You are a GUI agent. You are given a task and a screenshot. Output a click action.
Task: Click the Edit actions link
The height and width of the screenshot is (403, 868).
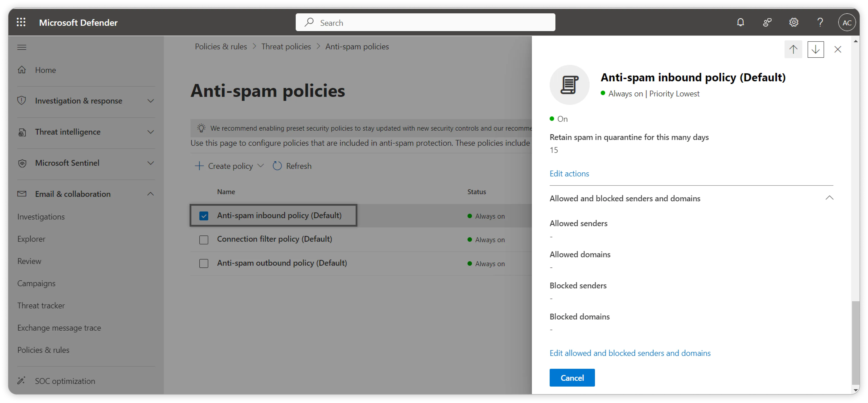pyautogui.click(x=569, y=174)
